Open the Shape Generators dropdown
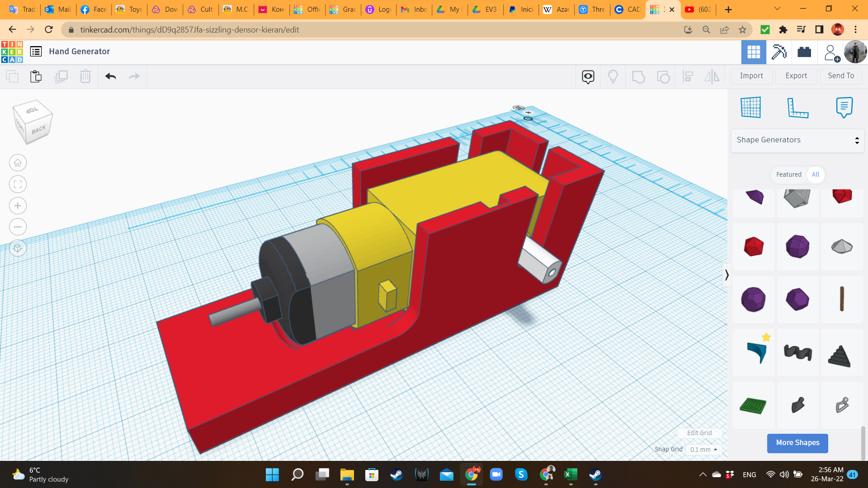 [797, 140]
